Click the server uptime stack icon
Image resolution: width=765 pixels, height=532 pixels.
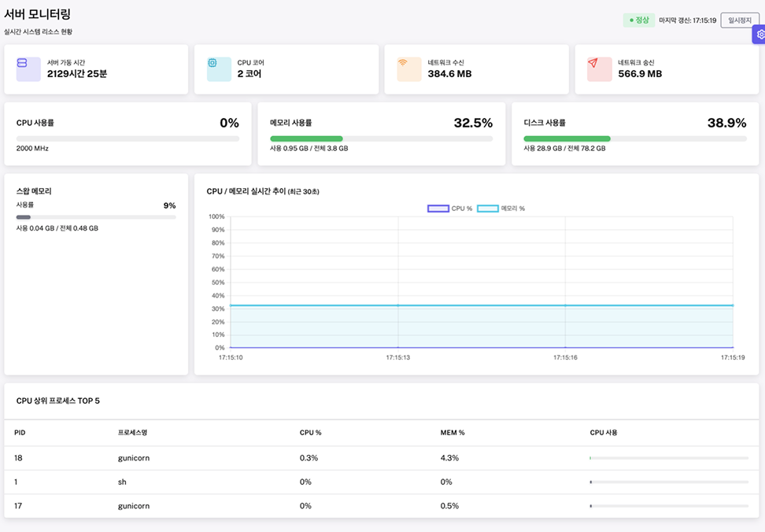23,63
